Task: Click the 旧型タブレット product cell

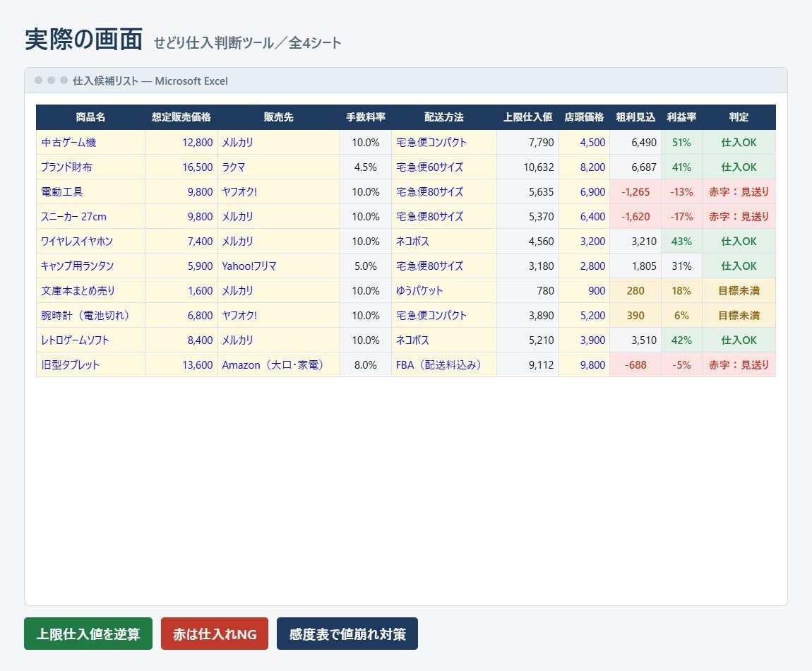Action: coord(90,364)
